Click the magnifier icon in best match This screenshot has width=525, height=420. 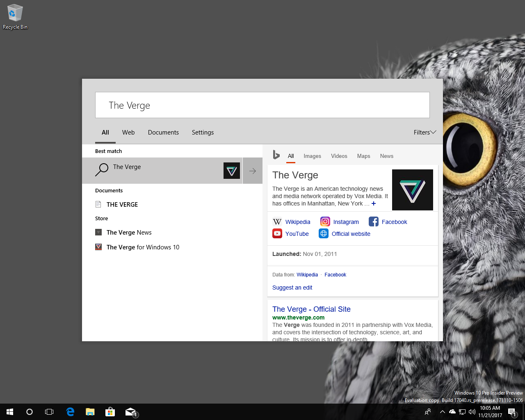click(102, 169)
